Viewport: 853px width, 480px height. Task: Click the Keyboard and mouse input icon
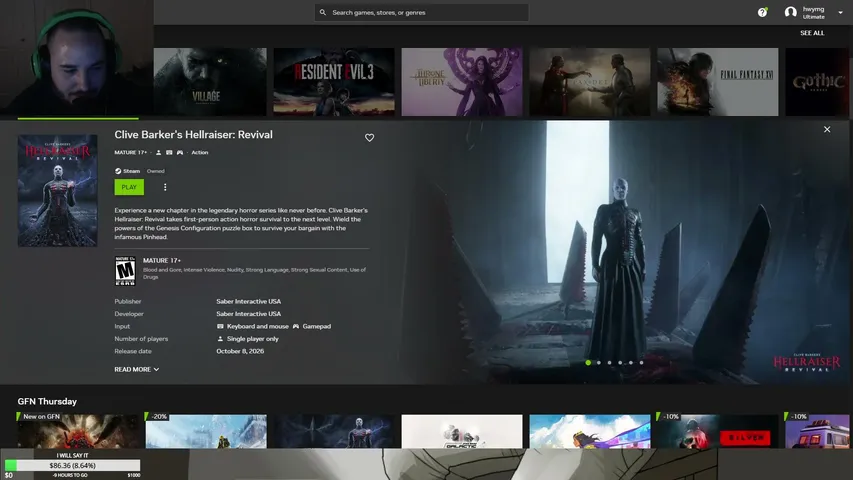pos(220,327)
